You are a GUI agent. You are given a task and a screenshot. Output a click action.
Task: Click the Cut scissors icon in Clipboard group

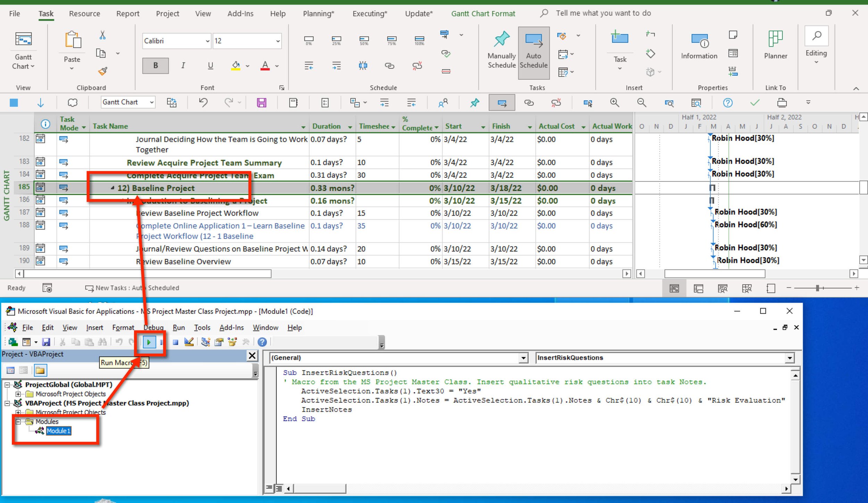tap(102, 35)
